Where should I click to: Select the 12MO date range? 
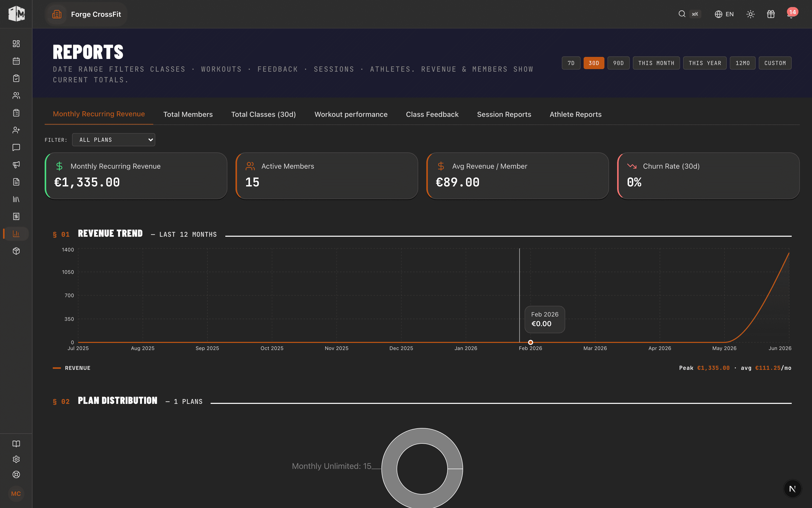coord(742,63)
